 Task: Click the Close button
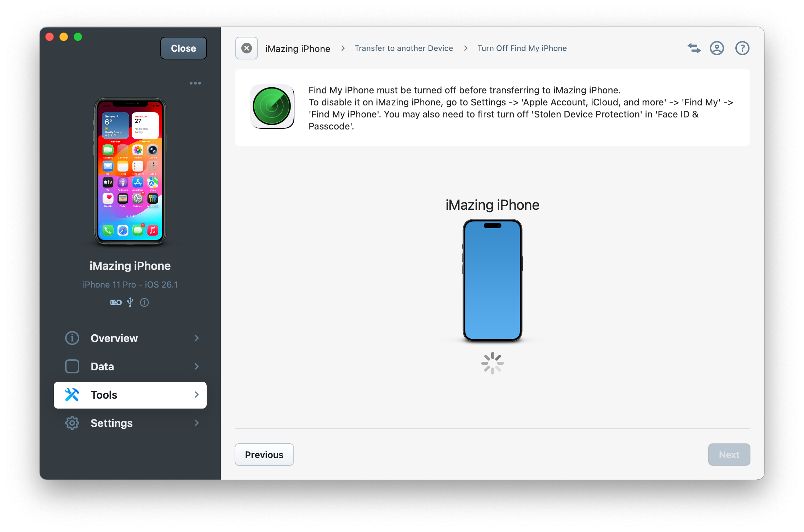click(183, 48)
